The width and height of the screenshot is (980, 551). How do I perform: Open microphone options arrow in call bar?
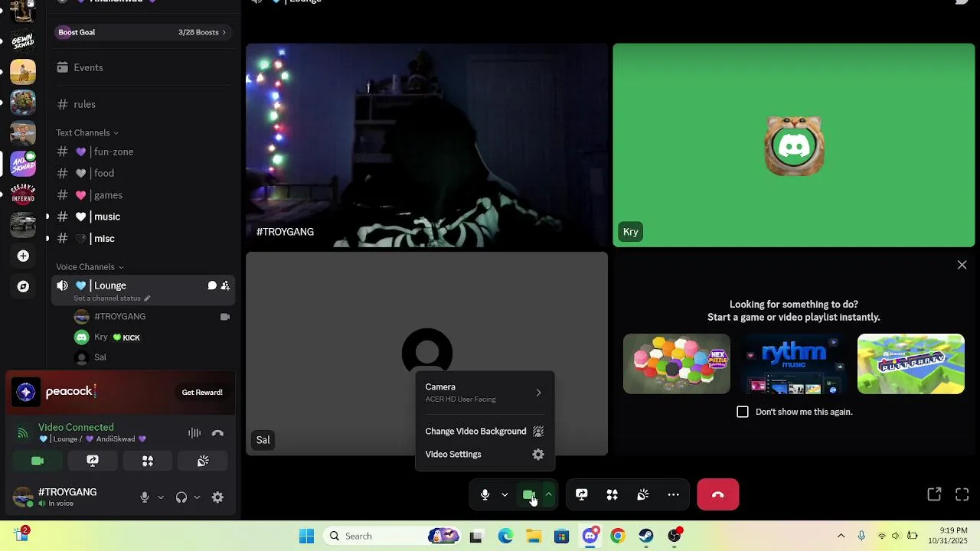pyautogui.click(x=505, y=495)
